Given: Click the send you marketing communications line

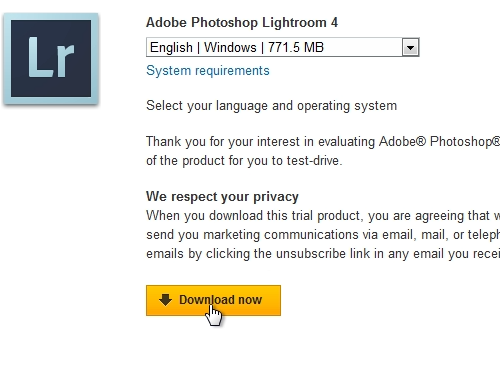Looking at the screenshot, I should click(323, 235).
